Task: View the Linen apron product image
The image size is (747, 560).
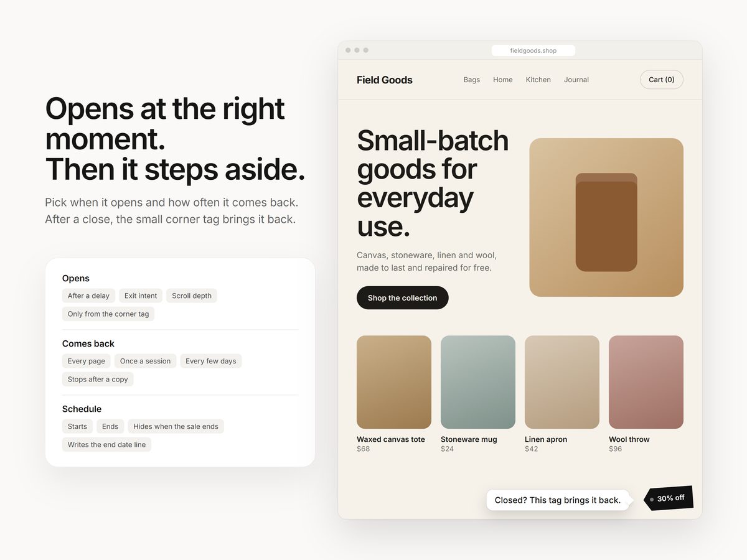Action: [562, 382]
